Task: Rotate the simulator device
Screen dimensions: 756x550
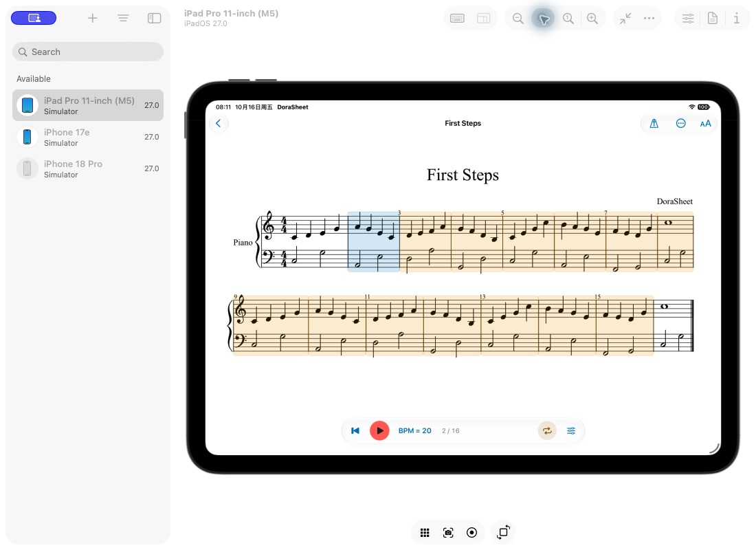Action: (x=503, y=532)
